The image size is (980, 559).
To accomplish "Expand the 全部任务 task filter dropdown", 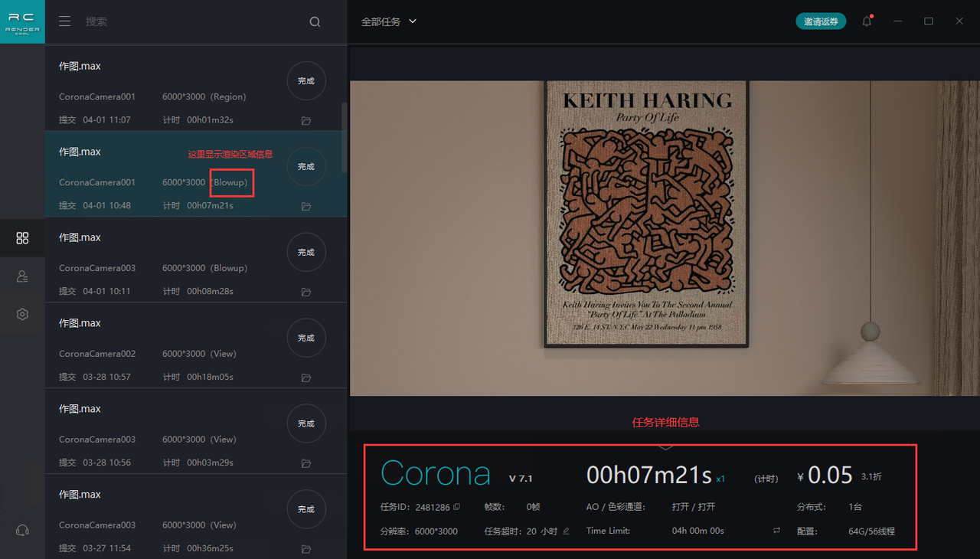I will click(x=389, y=21).
